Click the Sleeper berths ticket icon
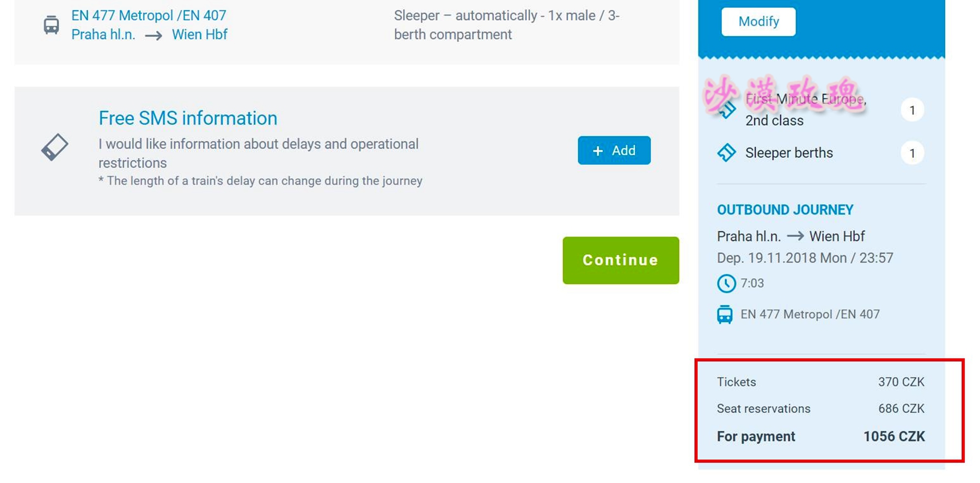The height and width of the screenshot is (483, 980). tap(726, 153)
